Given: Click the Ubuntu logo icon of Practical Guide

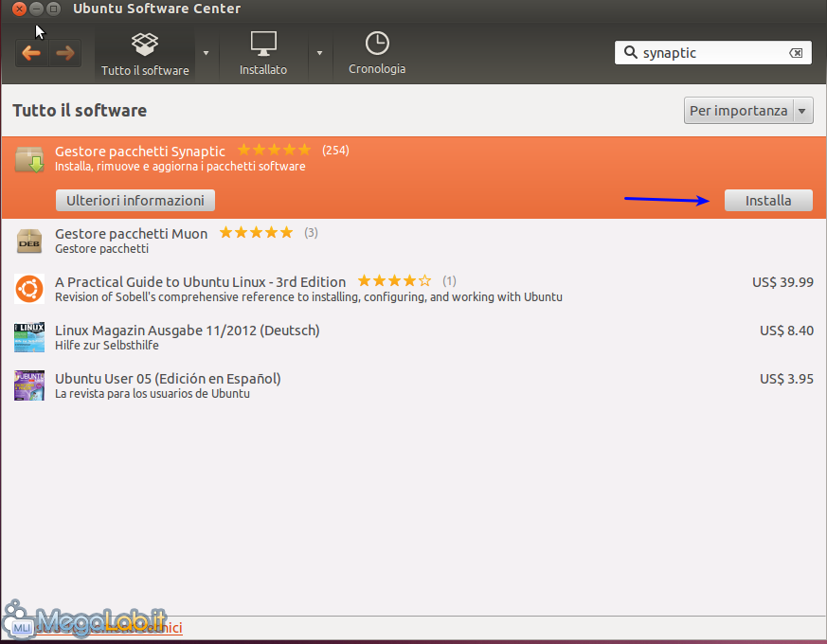Looking at the screenshot, I should (29, 289).
